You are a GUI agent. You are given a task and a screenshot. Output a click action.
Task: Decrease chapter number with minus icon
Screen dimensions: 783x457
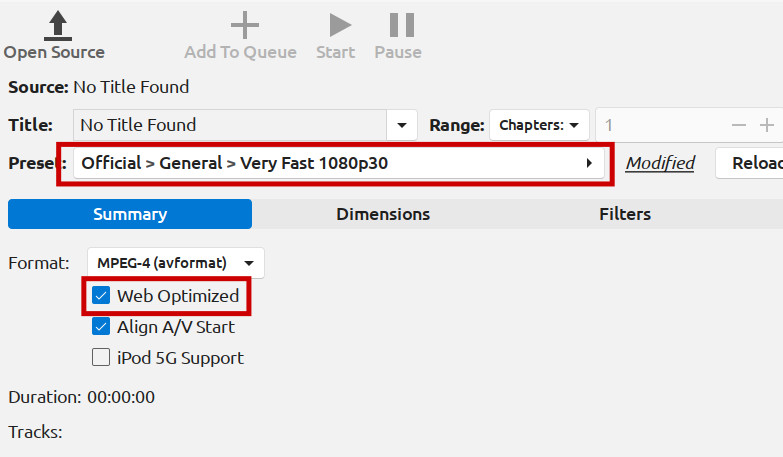(x=739, y=125)
